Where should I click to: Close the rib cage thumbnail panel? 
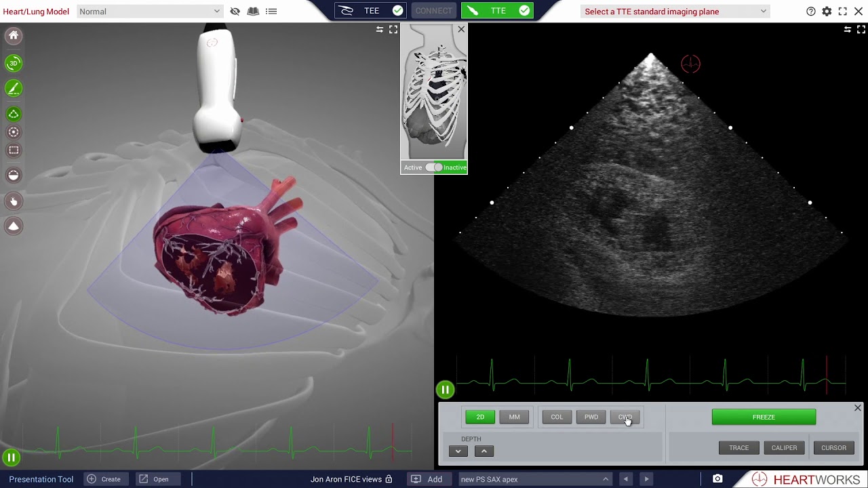pos(461,29)
